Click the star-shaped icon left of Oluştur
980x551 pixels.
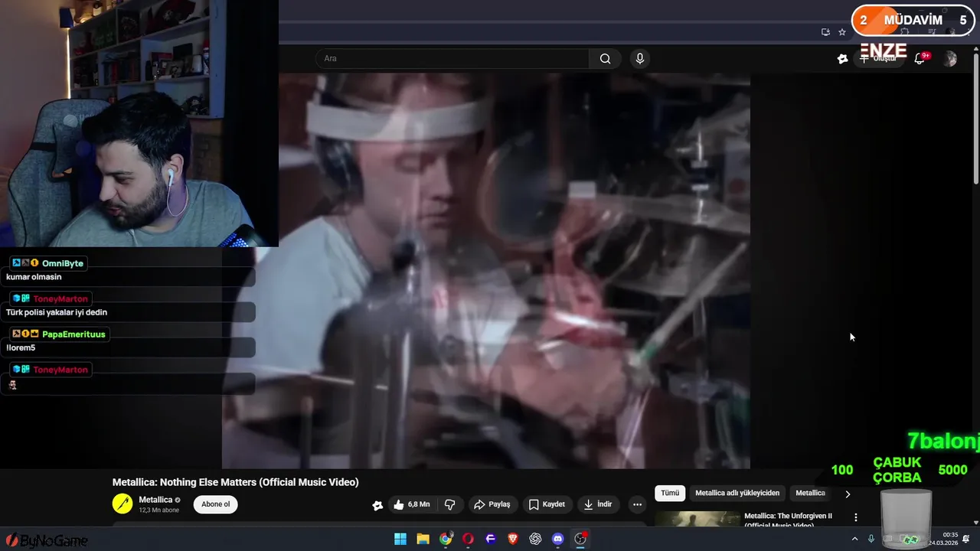843,59
